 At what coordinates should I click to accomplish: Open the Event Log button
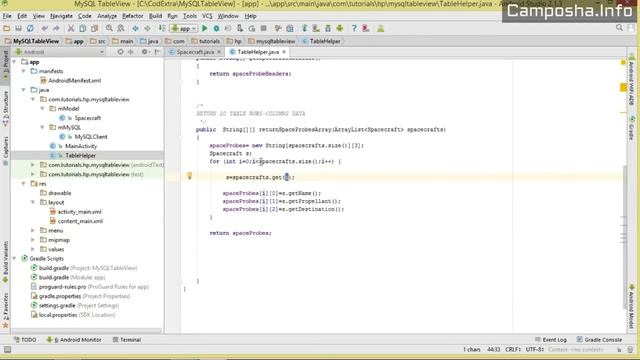point(551,340)
